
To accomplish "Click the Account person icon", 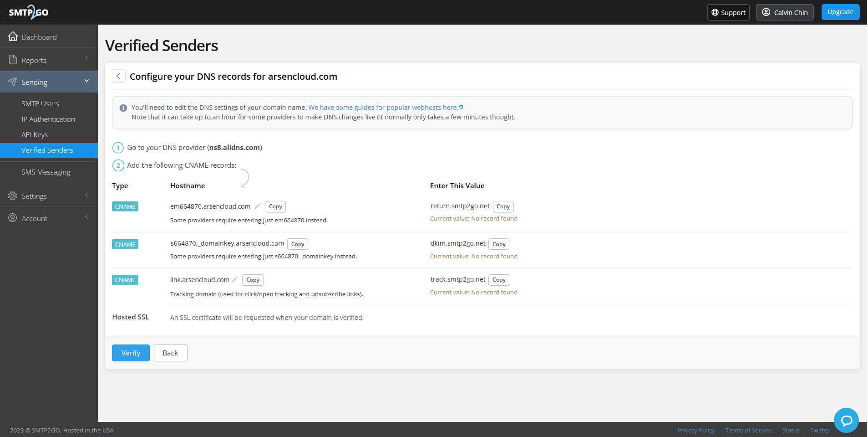I will pyautogui.click(x=13, y=218).
